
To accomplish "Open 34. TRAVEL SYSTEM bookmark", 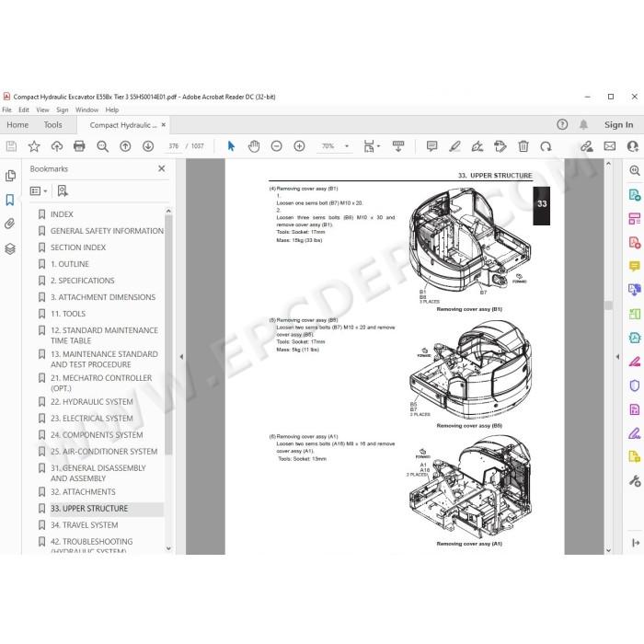I will coord(85,525).
